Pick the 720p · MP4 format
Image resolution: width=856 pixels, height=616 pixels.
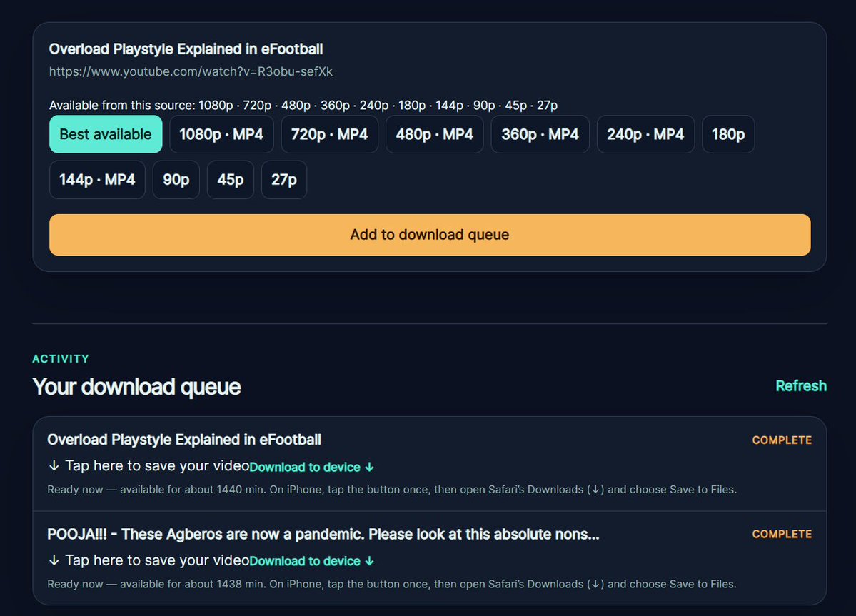[x=329, y=134]
